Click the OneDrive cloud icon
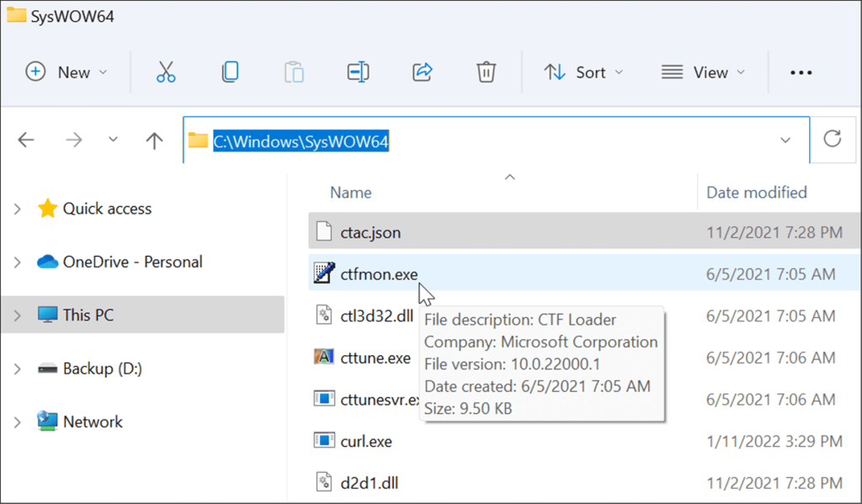Viewport: 862px width, 504px height. [x=47, y=262]
